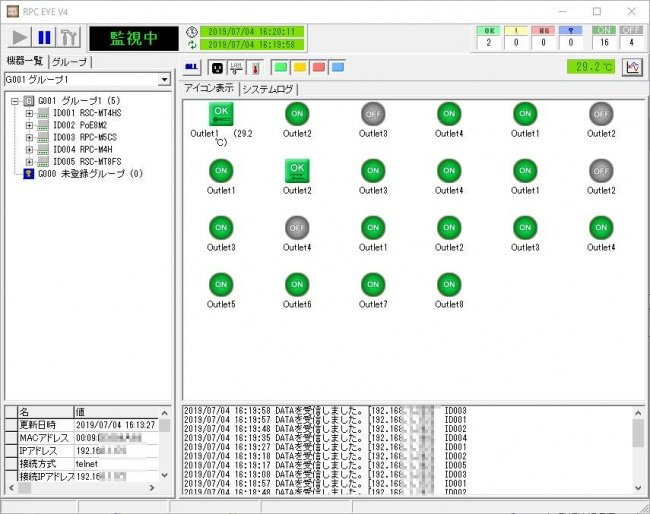Image resolution: width=650 pixels, height=514 pixels.
Task: Click the log panel vertical scrollbar
Action: (638, 449)
